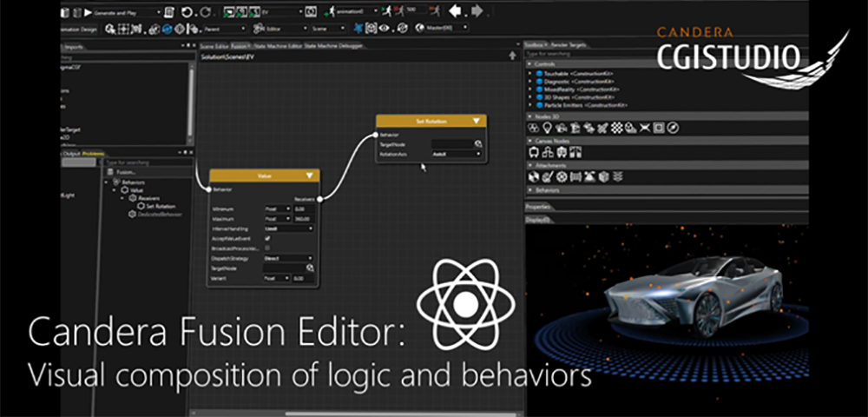Click the last round icon in Nodes 3D

[x=673, y=128]
